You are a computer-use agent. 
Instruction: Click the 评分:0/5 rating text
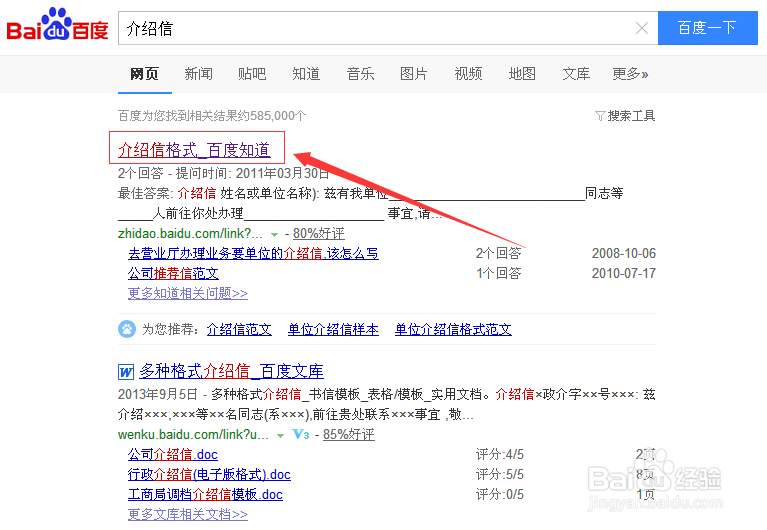click(x=499, y=494)
